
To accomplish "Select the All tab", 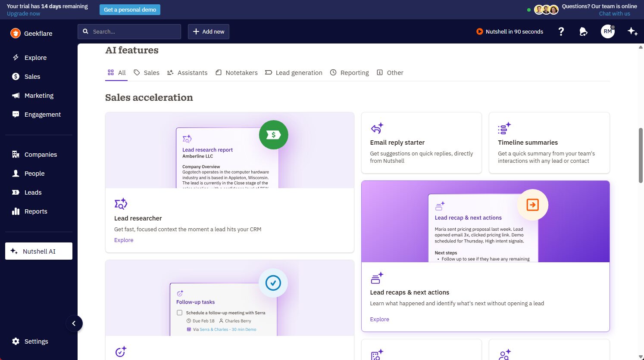I will [116, 73].
